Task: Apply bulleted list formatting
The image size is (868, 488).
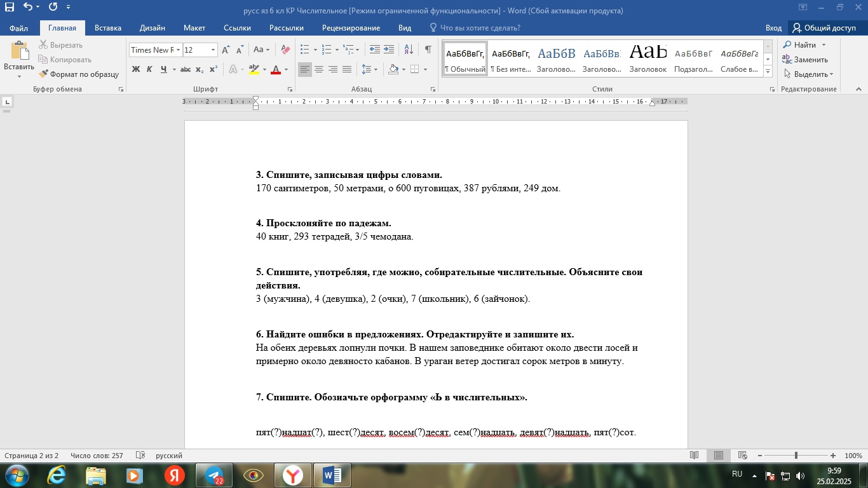Action: pyautogui.click(x=304, y=50)
